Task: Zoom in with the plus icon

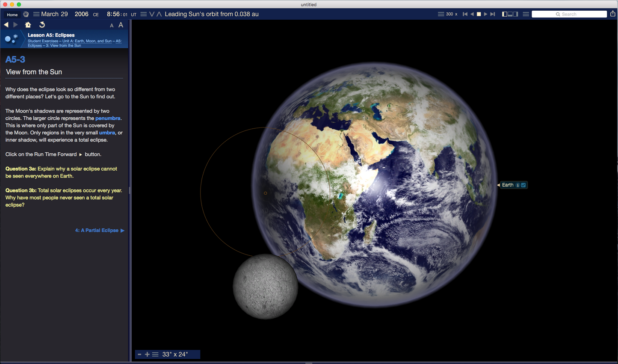Action: click(147, 354)
